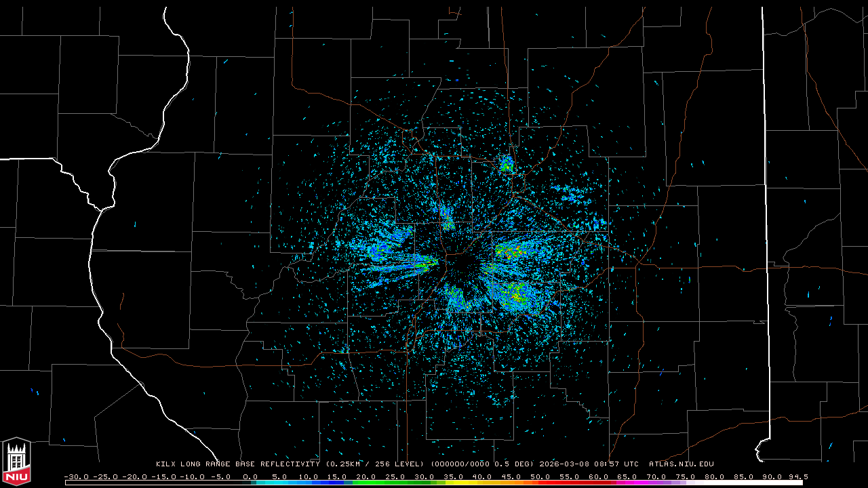Click the 50.0 scale label
Image resolution: width=868 pixels, height=488 pixels.
pyautogui.click(x=540, y=476)
